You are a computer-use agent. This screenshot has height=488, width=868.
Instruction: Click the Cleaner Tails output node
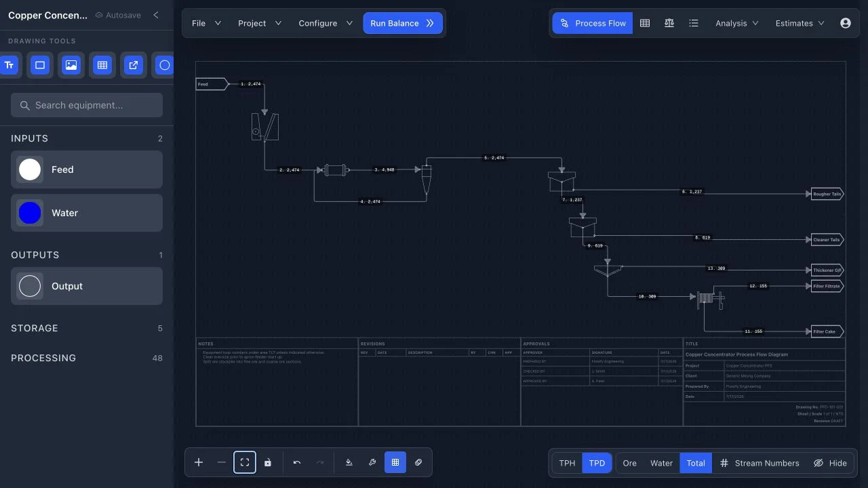(827, 239)
